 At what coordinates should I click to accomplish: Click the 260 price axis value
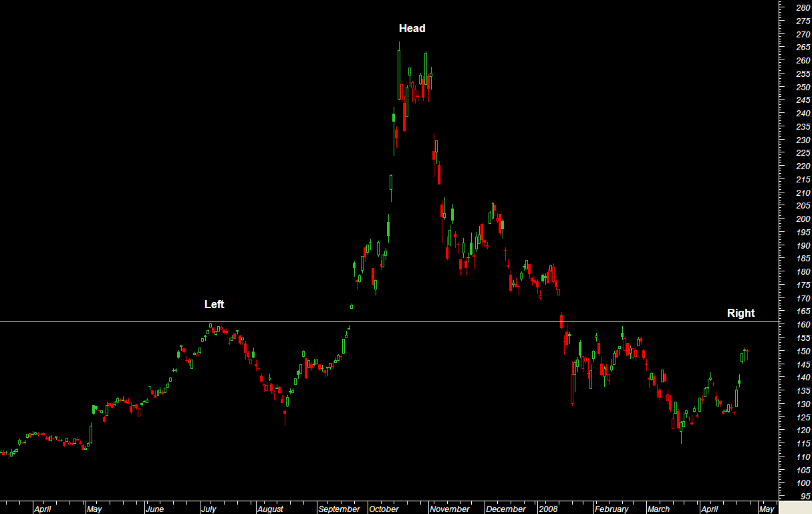[x=803, y=61]
